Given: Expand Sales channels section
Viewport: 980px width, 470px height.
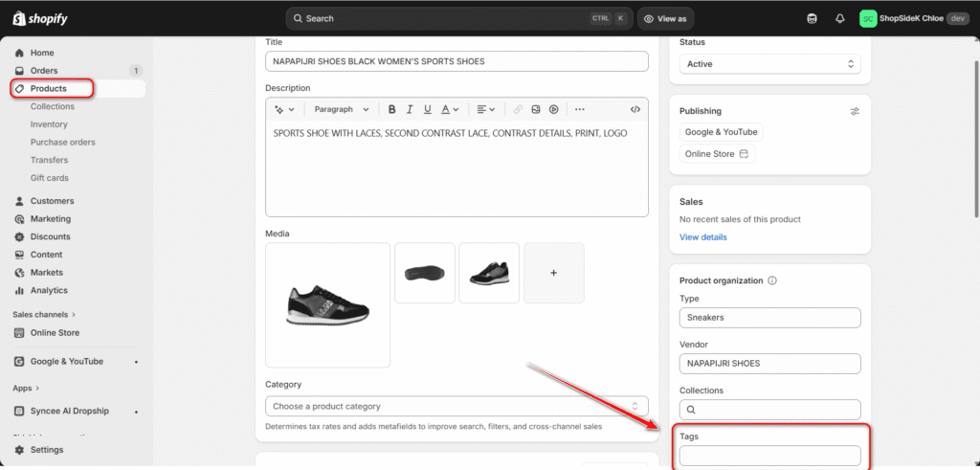Looking at the screenshot, I should [44, 314].
